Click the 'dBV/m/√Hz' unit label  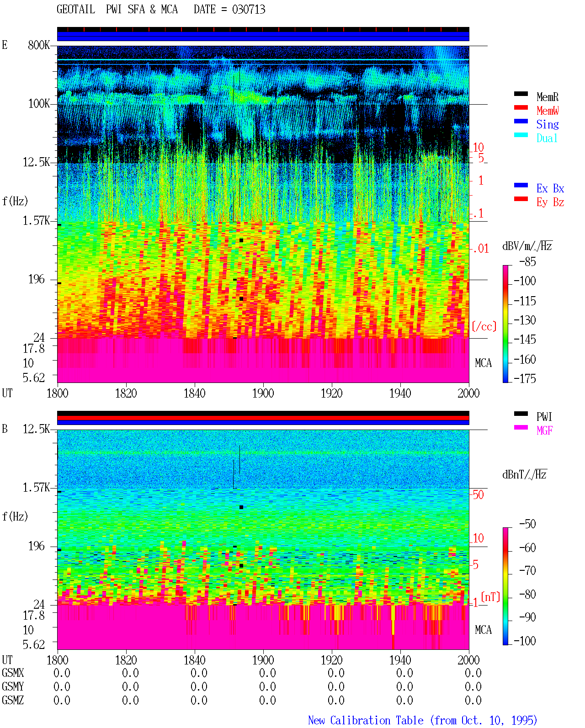(527, 246)
